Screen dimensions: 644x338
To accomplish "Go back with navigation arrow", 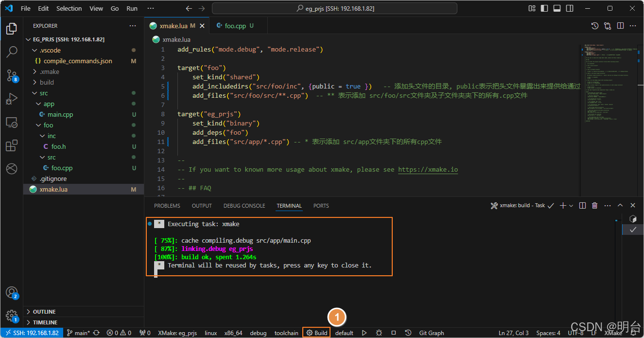I will click(189, 8).
